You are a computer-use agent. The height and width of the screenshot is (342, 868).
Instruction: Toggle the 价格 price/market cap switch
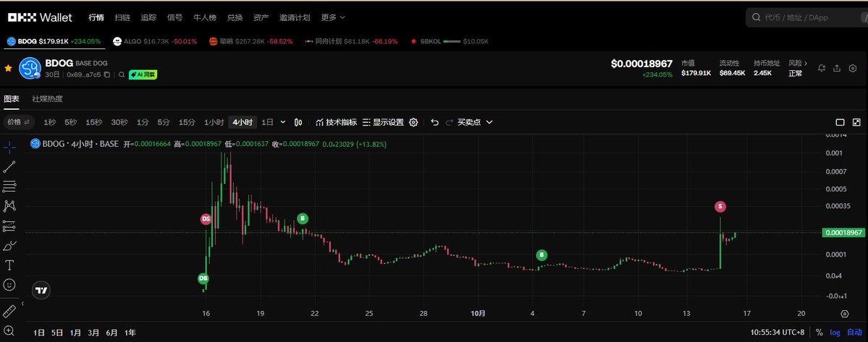[18, 122]
